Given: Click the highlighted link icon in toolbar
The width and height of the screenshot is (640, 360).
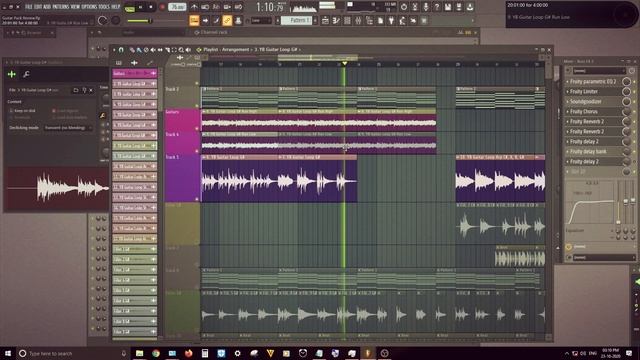Looking at the screenshot, I should (227, 20).
